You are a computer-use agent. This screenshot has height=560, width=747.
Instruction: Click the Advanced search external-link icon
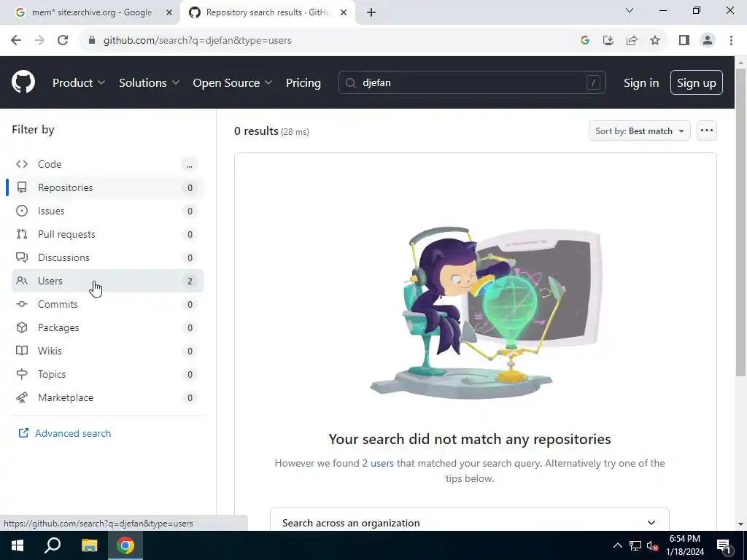[x=23, y=433]
